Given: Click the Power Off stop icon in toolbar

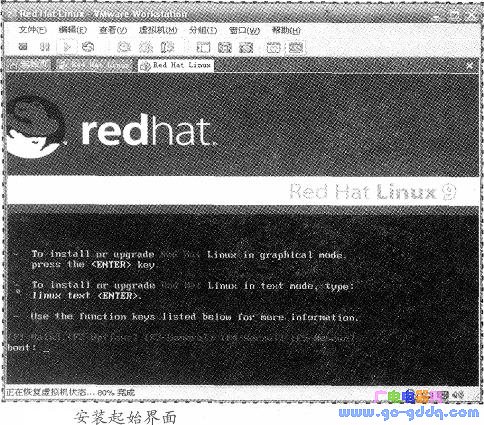Looking at the screenshot, I should click(x=23, y=47).
